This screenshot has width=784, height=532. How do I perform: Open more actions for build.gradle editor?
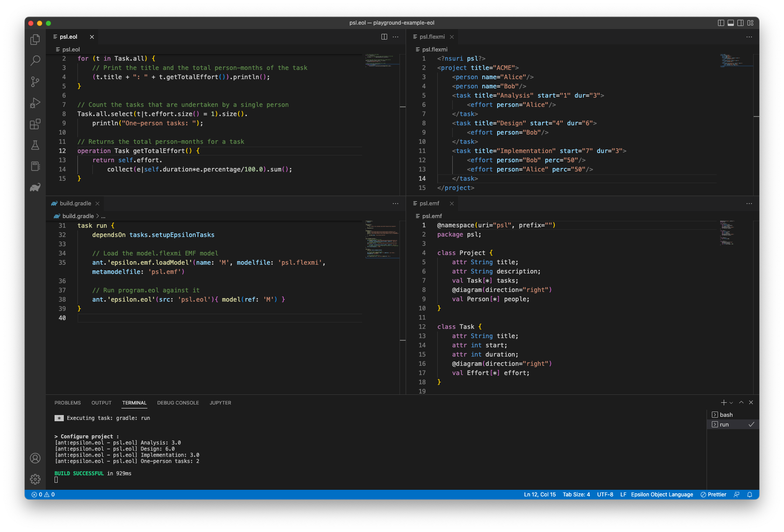coord(396,204)
